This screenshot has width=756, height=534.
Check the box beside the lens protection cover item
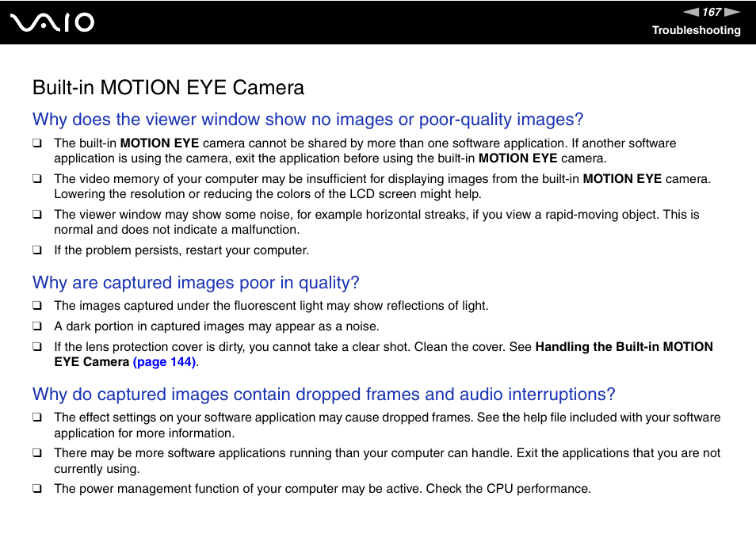coord(37,346)
